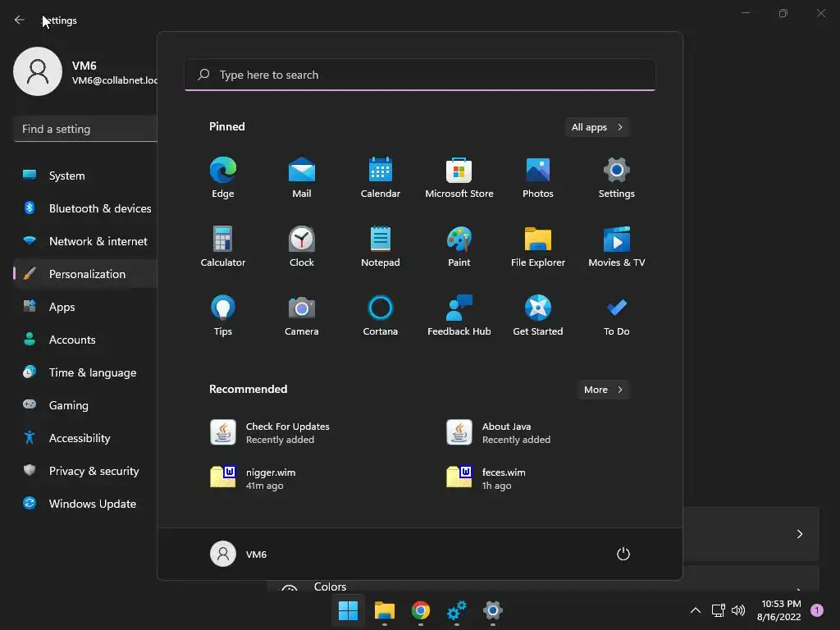The width and height of the screenshot is (840, 630).
Task: Open Google Chrome from the taskbar
Action: tap(421, 610)
